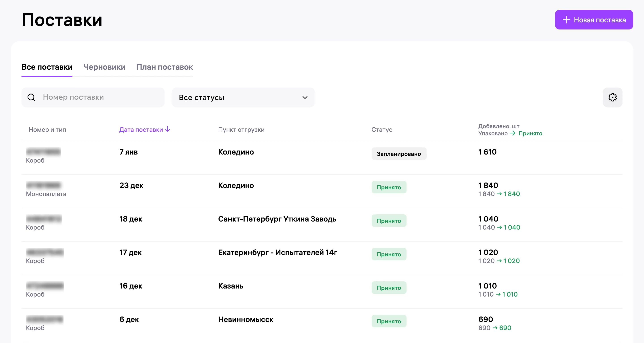Focus the Номер поставки search field
644x343 pixels.
(93, 97)
